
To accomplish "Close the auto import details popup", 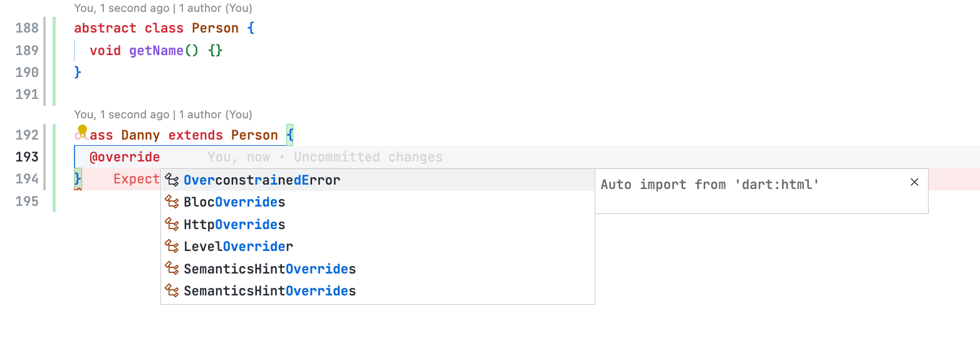I will pos(914,182).
